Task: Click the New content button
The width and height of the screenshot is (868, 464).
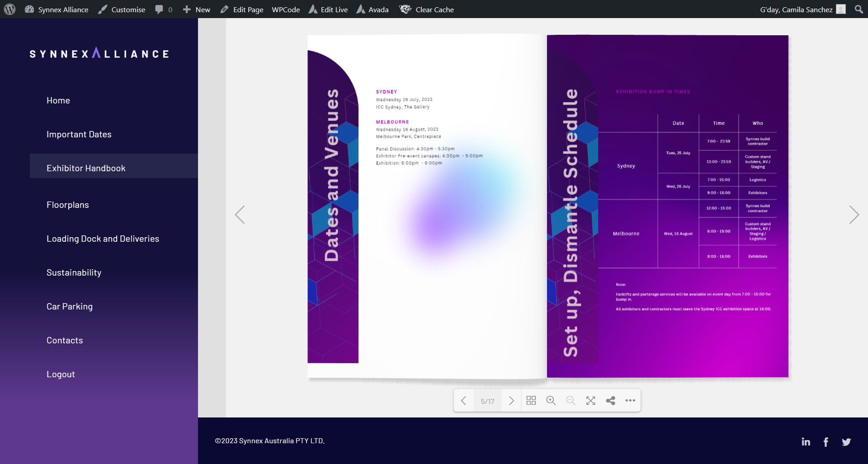Action: [196, 9]
